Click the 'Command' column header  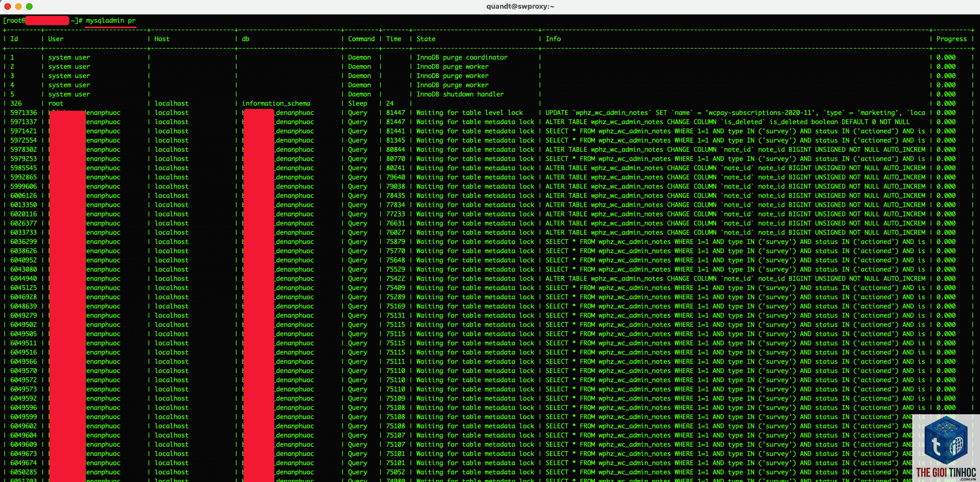tap(361, 39)
